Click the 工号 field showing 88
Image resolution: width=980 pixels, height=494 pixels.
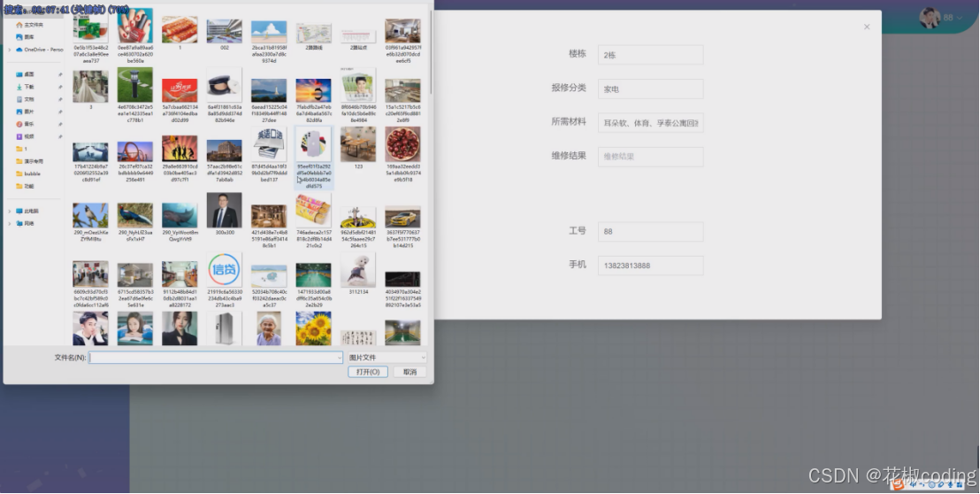tap(650, 231)
